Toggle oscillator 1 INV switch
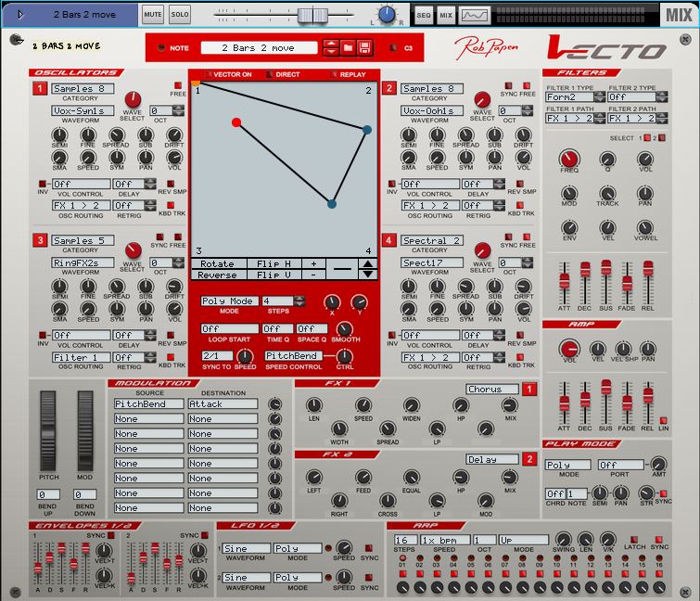The height and width of the screenshot is (601, 700). pos(43,184)
